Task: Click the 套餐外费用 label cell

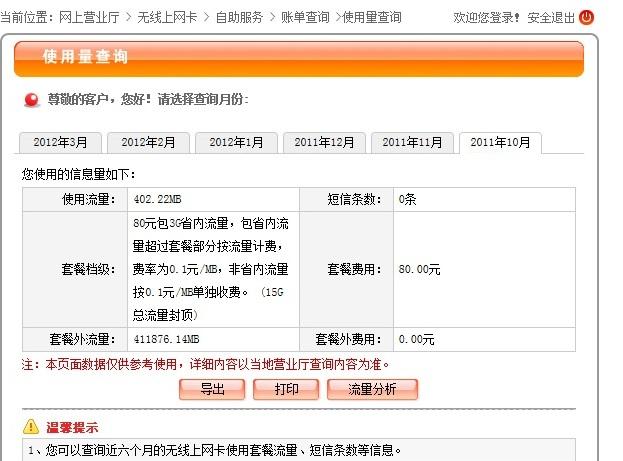Action: (x=346, y=339)
